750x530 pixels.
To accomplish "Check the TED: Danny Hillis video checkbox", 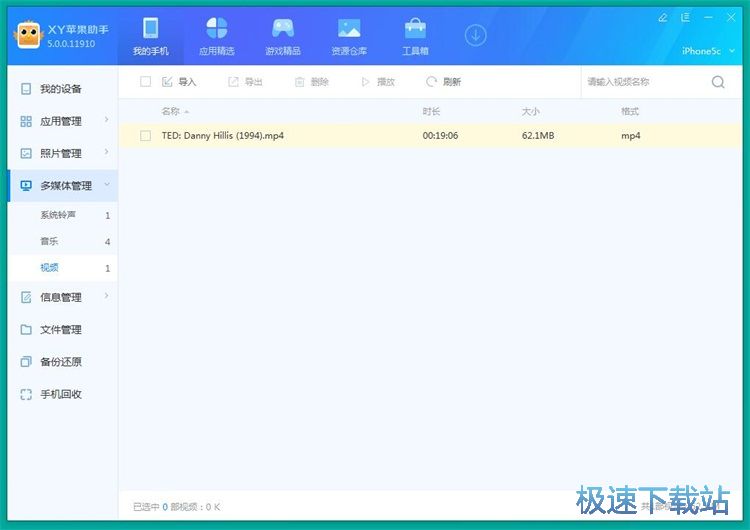I will pyautogui.click(x=145, y=135).
